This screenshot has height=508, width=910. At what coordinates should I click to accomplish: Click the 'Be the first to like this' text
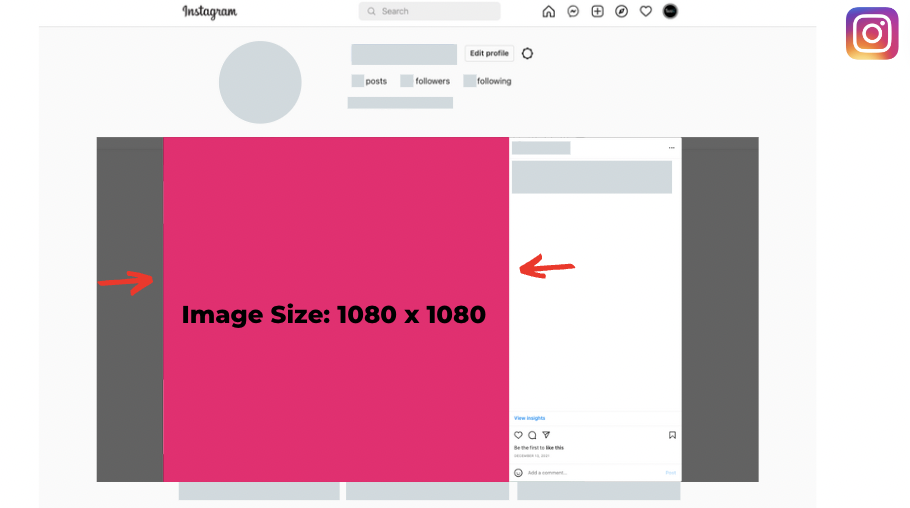point(539,448)
